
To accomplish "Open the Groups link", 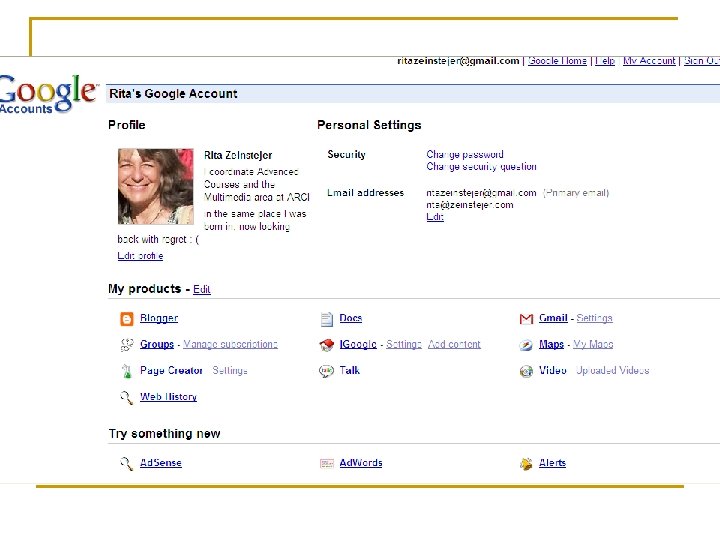I will [x=157, y=344].
